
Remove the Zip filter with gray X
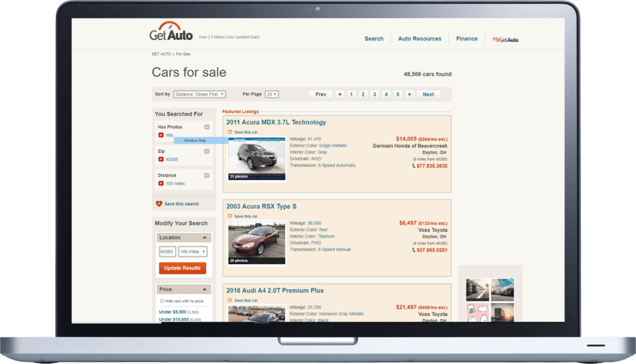pos(207,152)
